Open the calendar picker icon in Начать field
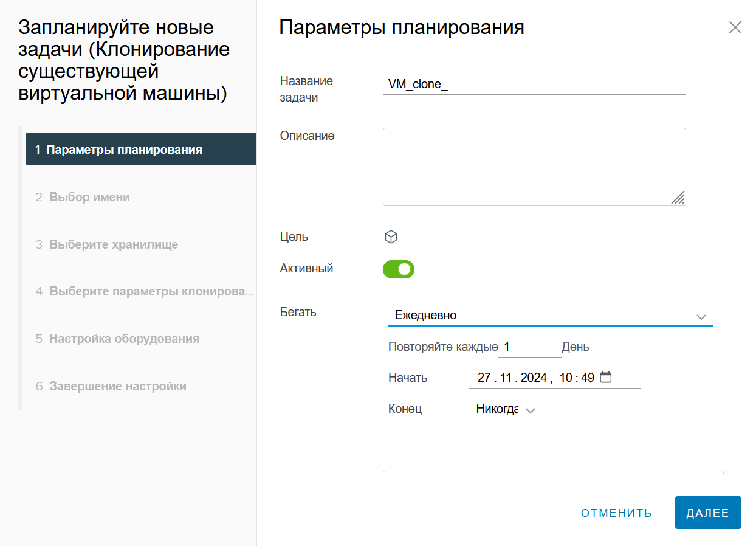 click(605, 377)
